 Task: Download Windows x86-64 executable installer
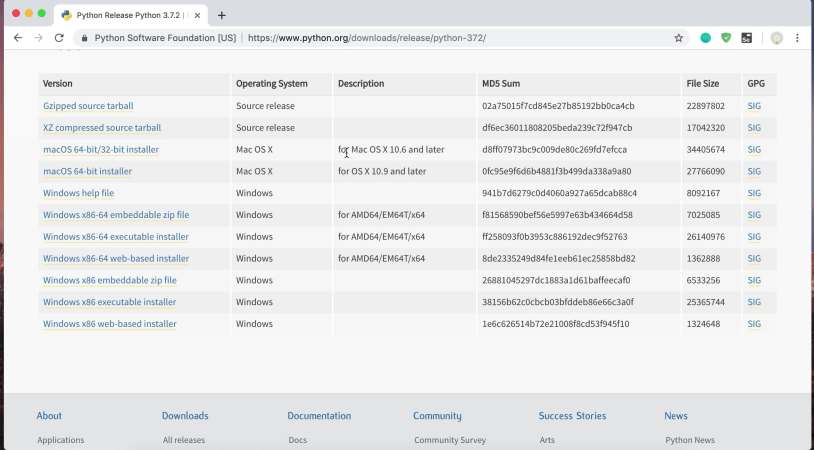116,237
